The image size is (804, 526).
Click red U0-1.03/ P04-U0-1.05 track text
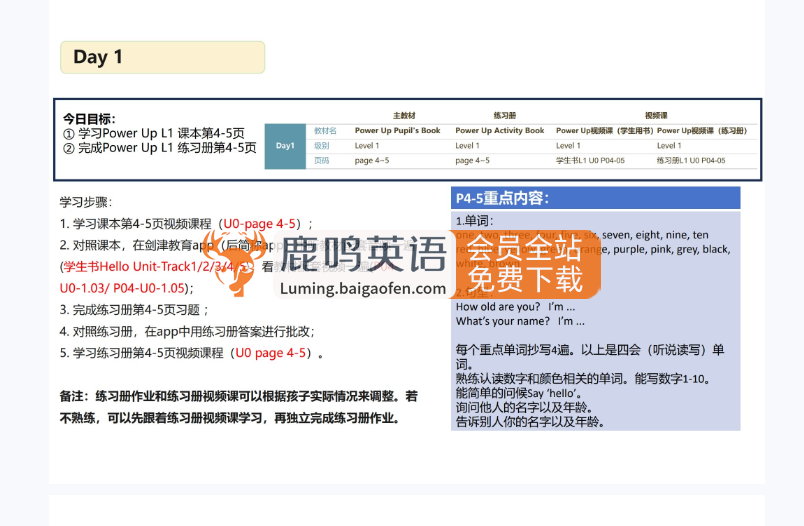point(124,288)
